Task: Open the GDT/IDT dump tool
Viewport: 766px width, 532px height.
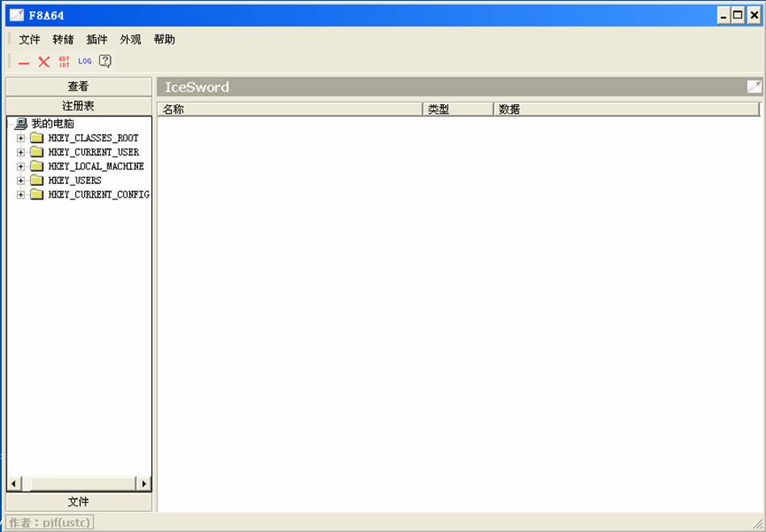Action: tap(64, 61)
